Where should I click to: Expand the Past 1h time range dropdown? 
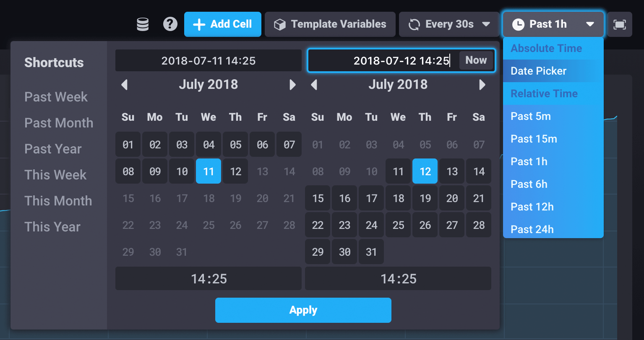pyautogui.click(x=553, y=24)
